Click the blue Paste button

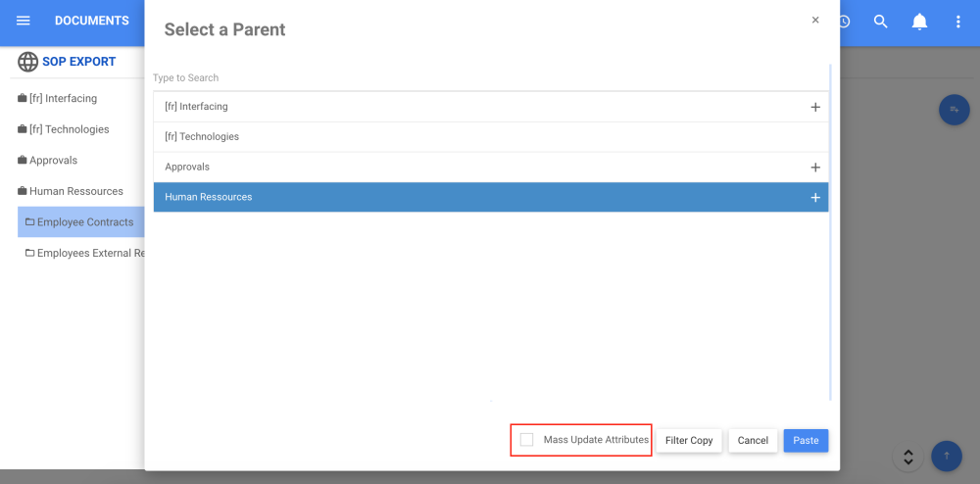coord(806,441)
